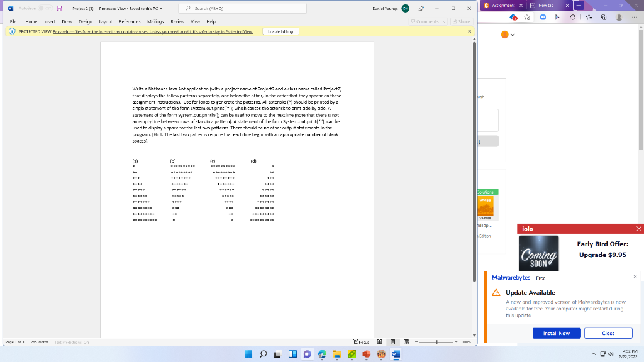Open the Mailings ribbon tab

[155, 21]
